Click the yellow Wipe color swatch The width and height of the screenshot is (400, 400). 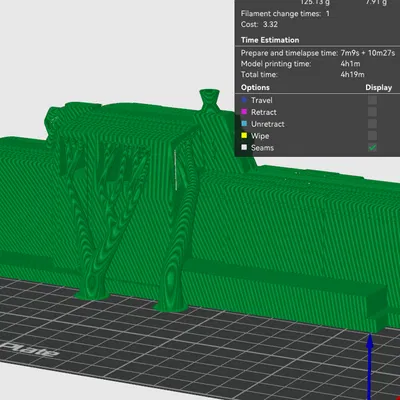tap(244, 135)
